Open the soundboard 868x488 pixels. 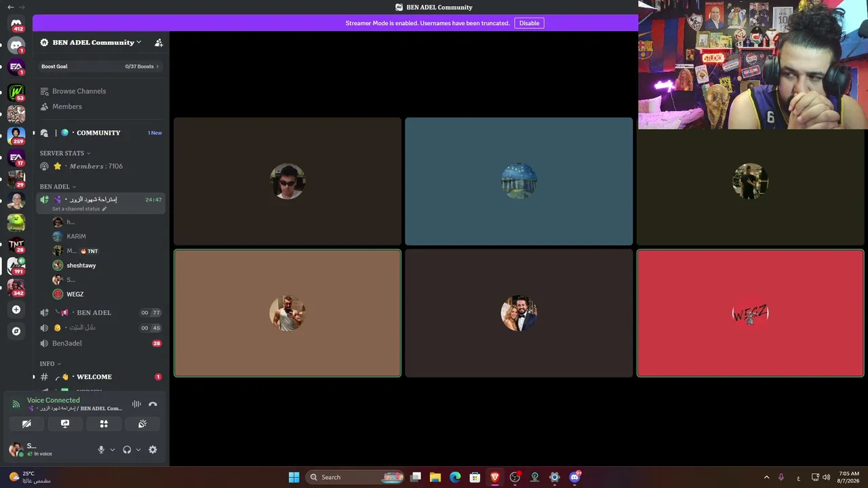pyautogui.click(x=142, y=424)
